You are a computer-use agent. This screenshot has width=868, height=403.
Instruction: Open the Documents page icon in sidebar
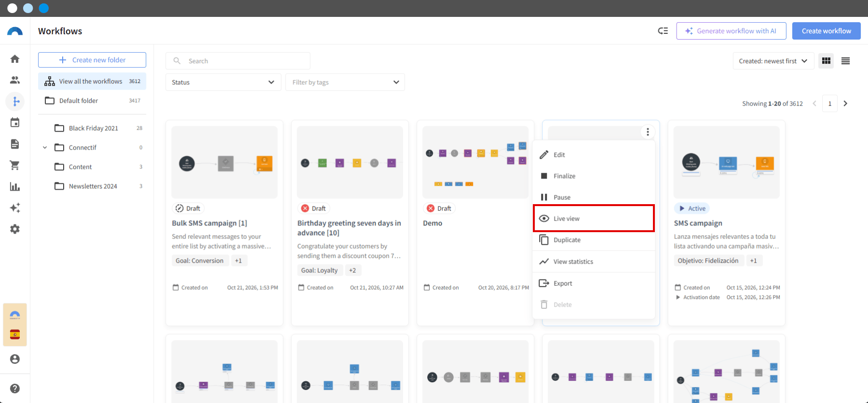(x=15, y=144)
